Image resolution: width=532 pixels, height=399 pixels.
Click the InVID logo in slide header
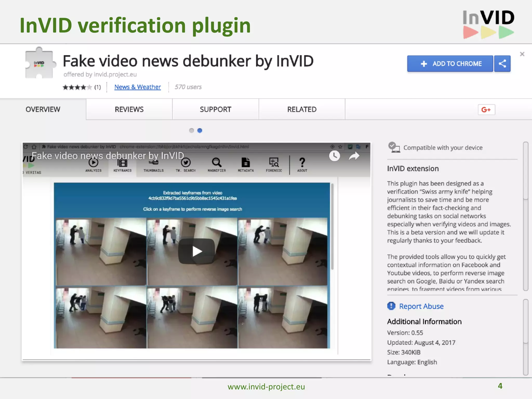[488, 24]
